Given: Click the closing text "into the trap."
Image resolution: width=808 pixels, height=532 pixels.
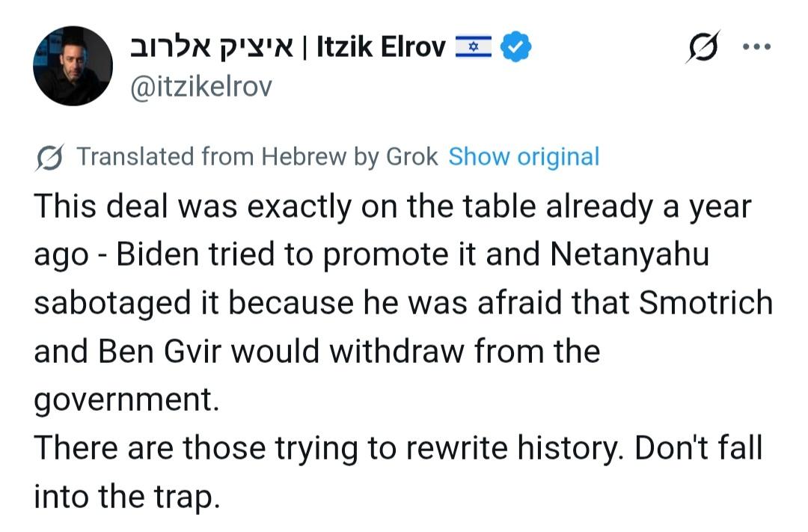Looking at the screenshot, I should 126,495.
